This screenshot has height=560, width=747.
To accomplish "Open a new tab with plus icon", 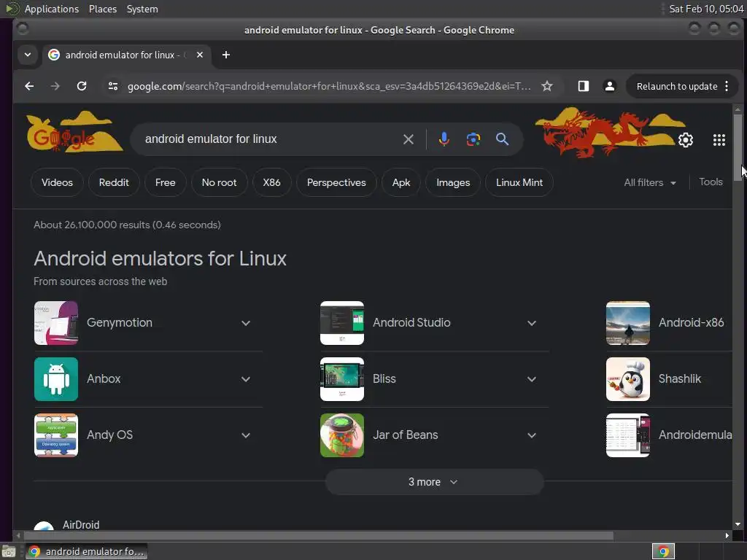I will 226,55.
